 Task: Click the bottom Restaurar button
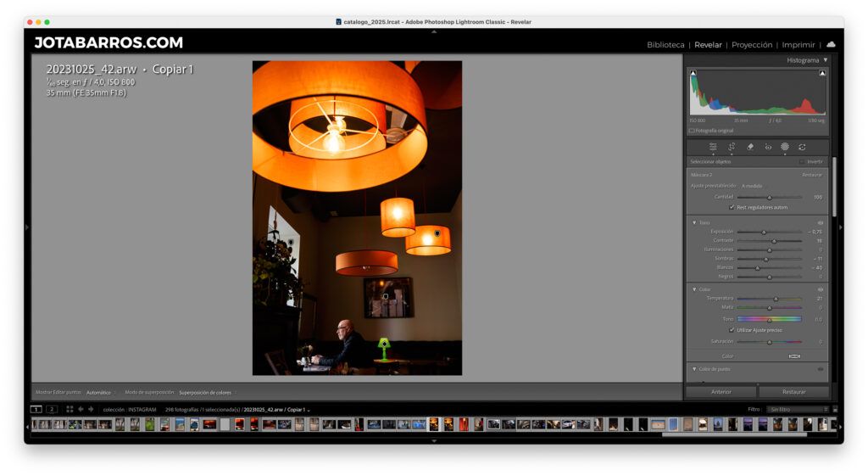coord(793,392)
